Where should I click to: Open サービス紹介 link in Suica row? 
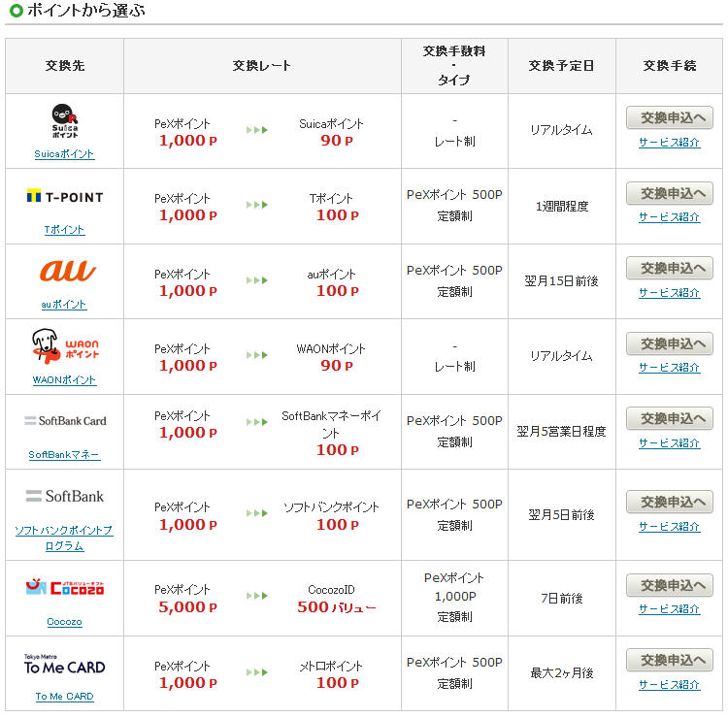click(669, 143)
